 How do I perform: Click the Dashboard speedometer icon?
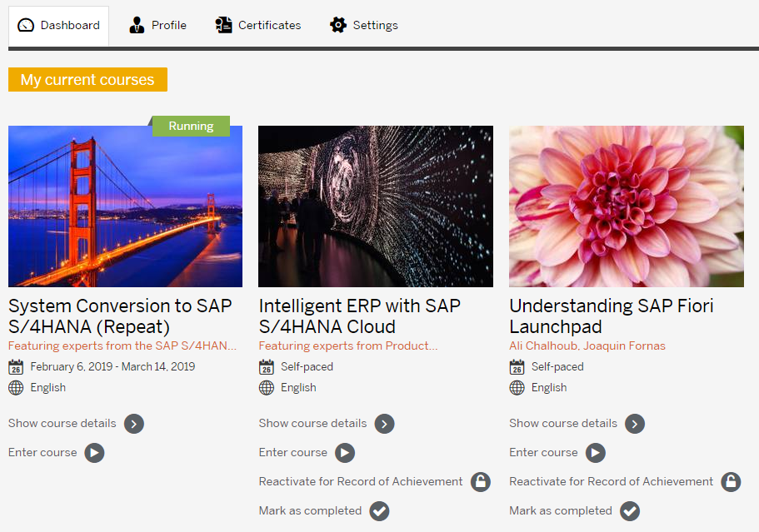tap(26, 25)
